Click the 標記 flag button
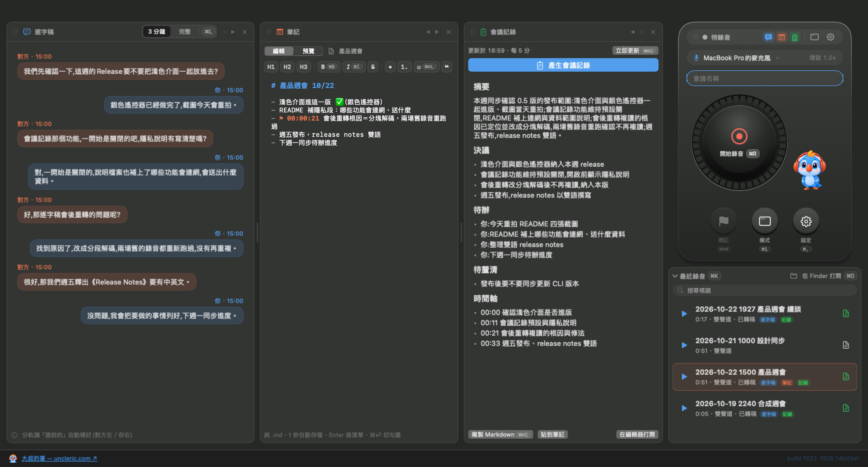Screen dimensions: 868x467 click(x=724, y=221)
